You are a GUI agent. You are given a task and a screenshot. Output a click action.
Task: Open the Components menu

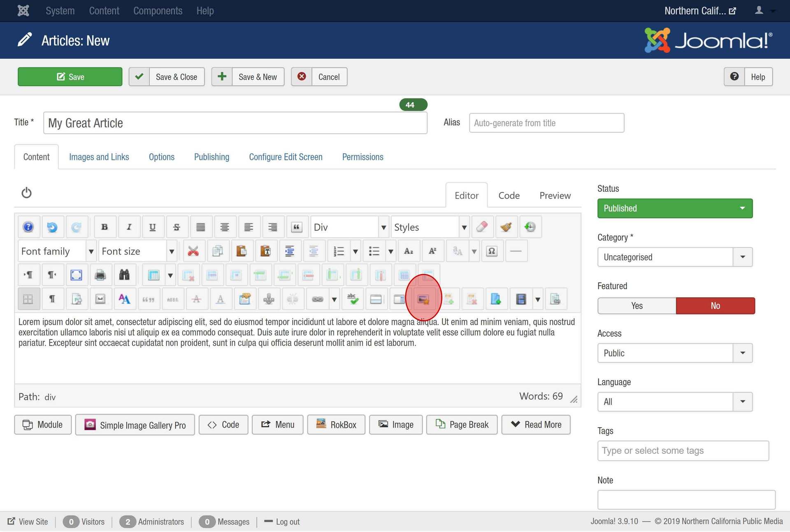[x=158, y=11]
